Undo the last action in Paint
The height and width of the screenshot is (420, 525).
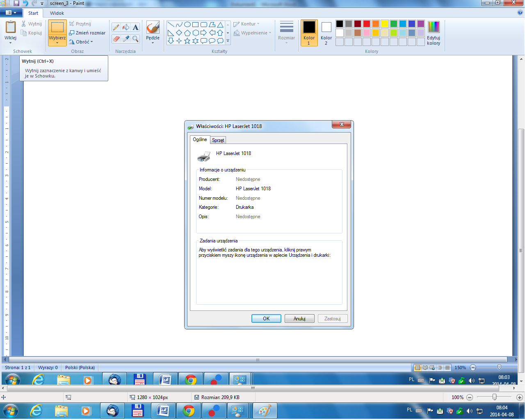click(25, 3)
